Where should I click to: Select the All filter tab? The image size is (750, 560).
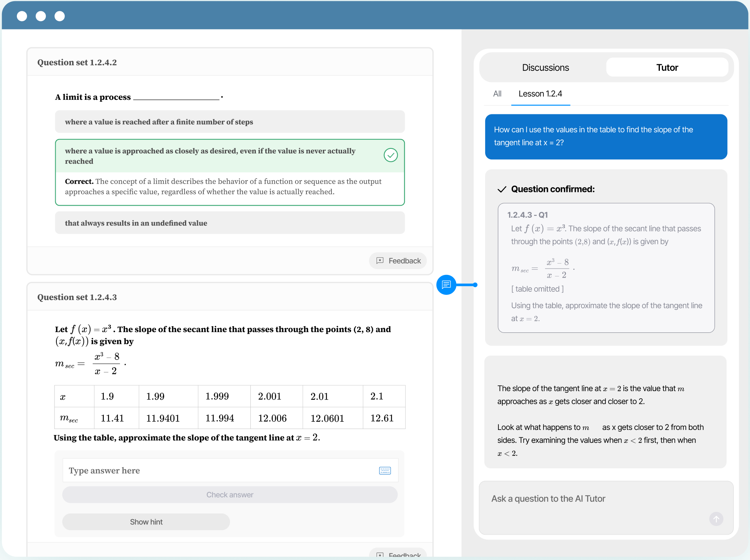point(497,94)
